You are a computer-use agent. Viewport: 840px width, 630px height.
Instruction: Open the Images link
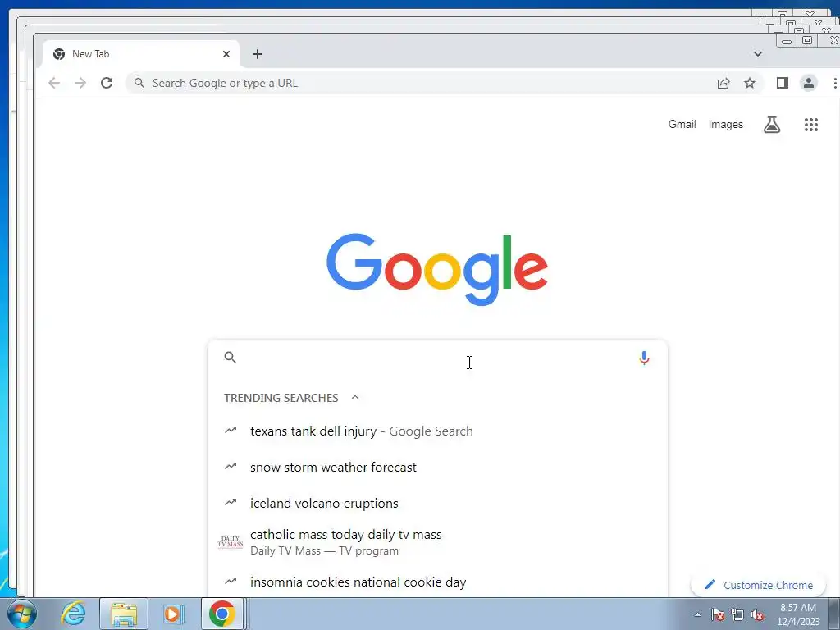pos(726,125)
